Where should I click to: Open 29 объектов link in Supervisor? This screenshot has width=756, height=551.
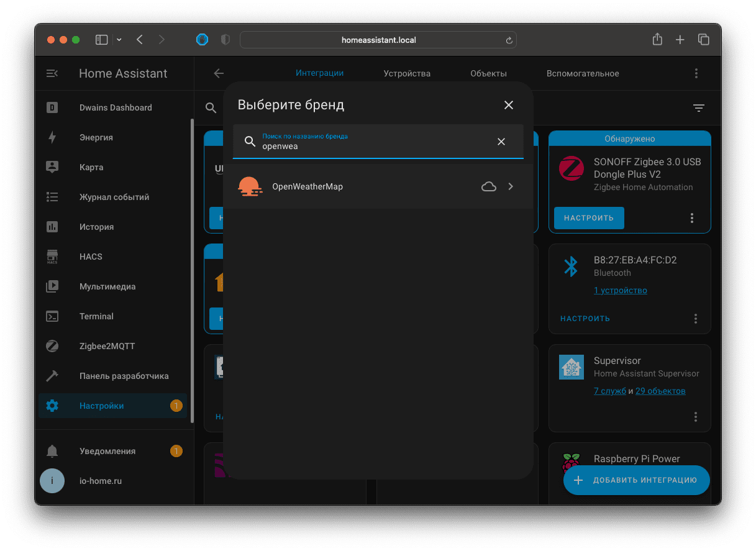(660, 391)
